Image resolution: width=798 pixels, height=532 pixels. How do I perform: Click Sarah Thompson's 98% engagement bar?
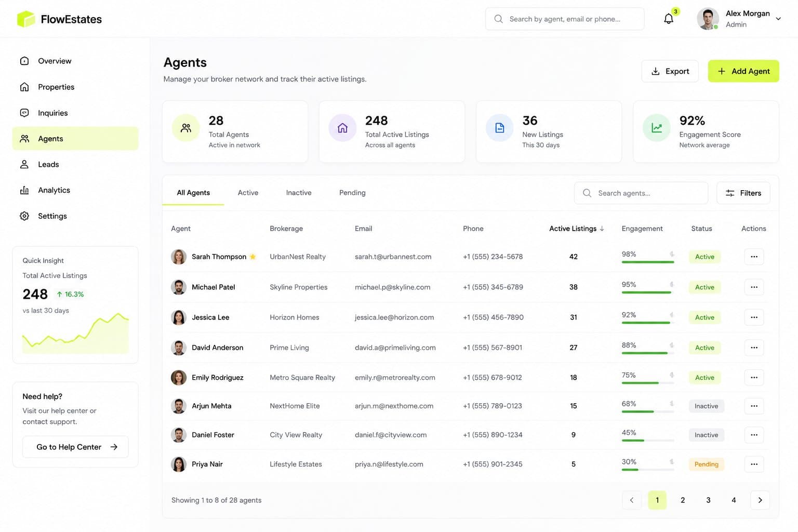(x=648, y=262)
